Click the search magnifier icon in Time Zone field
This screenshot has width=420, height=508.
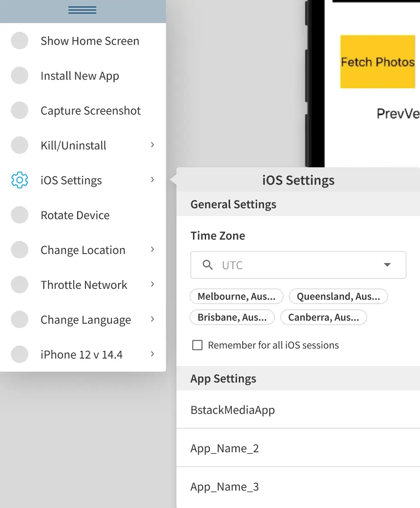[x=208, y=265]
